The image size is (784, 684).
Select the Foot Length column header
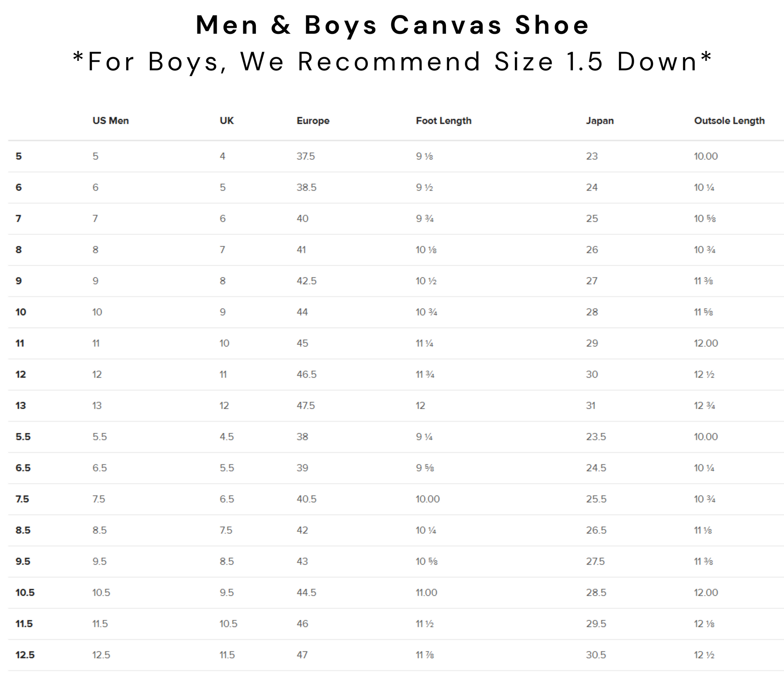pos(444,121)
